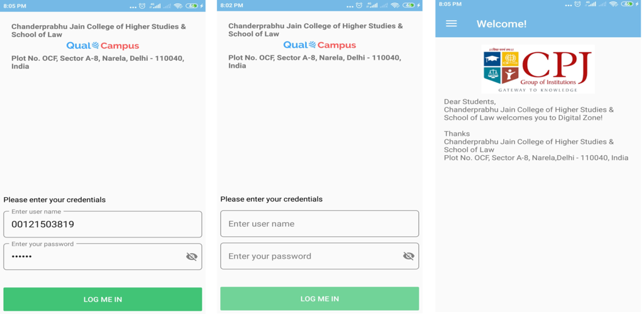Click the green LOG ME IN button under filled credentials
This screenshot has width=644, height=314.
(103, 300)
